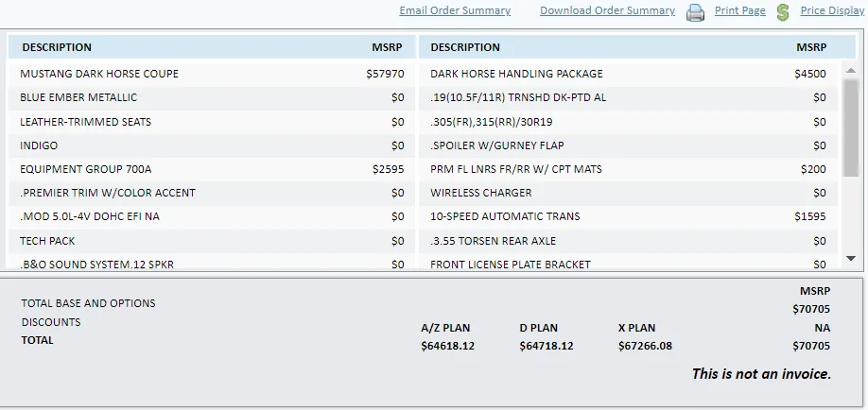Click the NA discounts value

822,328
